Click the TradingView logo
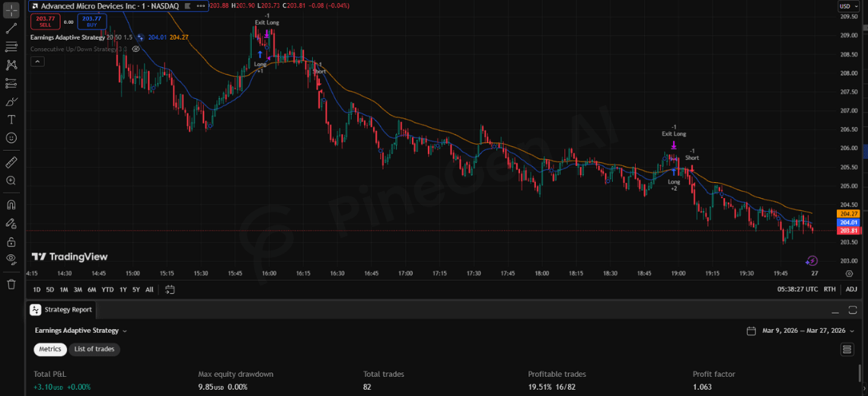The width and height of the screenshot is (868, 396). [x=70, y=257]
